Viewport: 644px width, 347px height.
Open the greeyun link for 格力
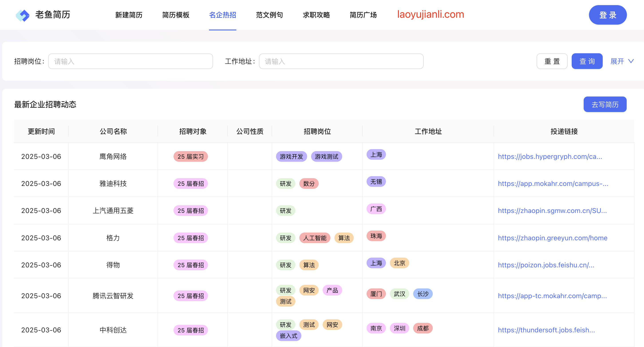(553, 238)
